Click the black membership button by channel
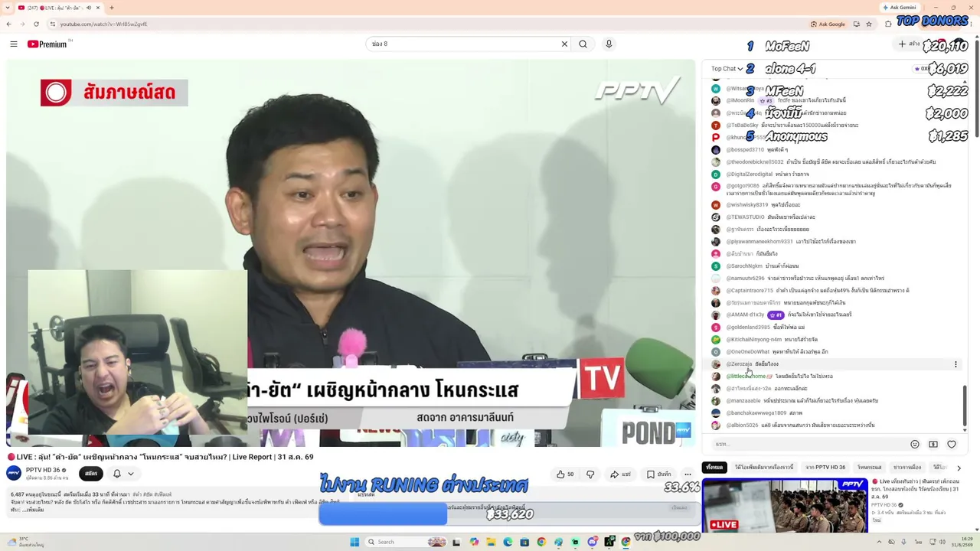Viewport: 980px width, 551px height. [91, 474]
